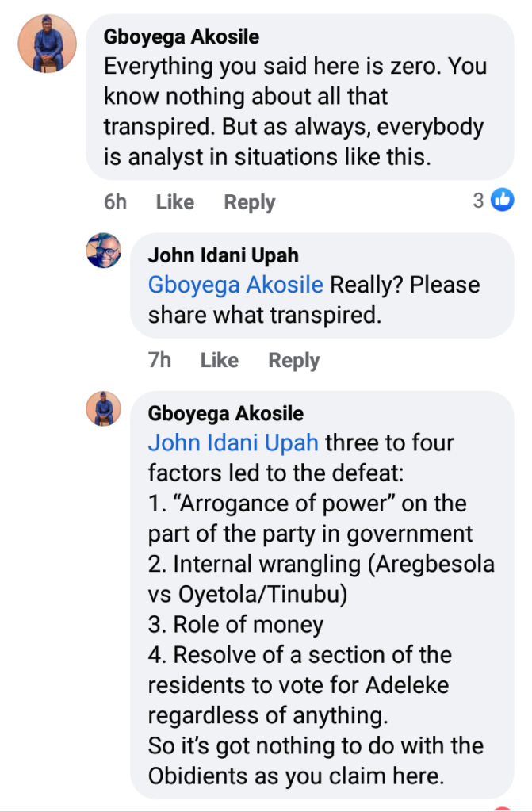Screen dimensions: 532x812
Task: Like John Idani Upah's reply
Action: click(219, 361)
